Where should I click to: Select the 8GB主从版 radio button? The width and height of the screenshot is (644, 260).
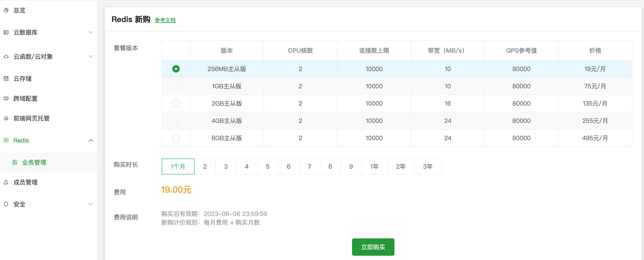point(176,138)
